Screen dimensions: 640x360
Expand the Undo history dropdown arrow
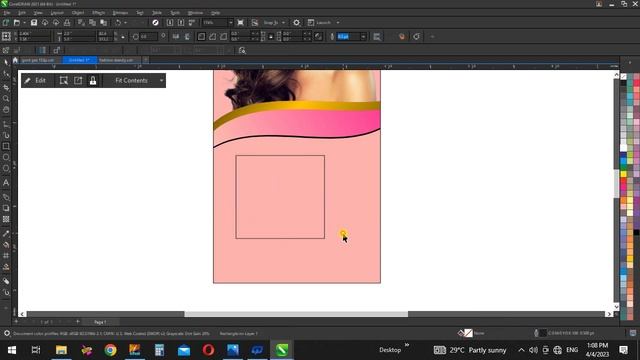pos(125,23)
